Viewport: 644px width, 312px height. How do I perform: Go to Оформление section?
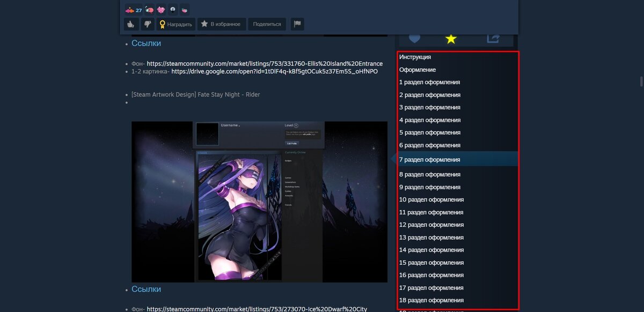coord(418,70)
